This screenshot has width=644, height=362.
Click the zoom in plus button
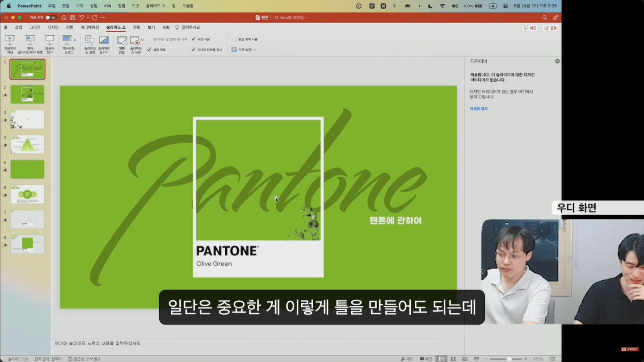click(526, 359)
